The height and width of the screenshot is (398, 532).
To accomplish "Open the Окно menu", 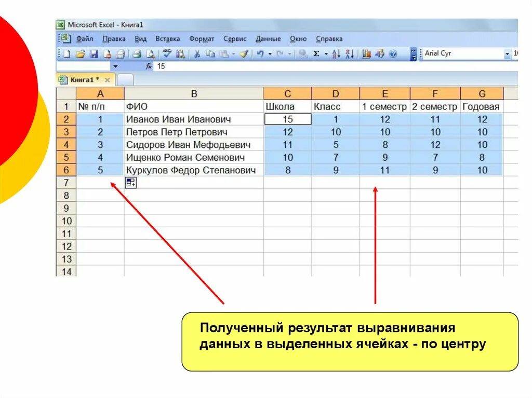I will click(x=298, y=38).
